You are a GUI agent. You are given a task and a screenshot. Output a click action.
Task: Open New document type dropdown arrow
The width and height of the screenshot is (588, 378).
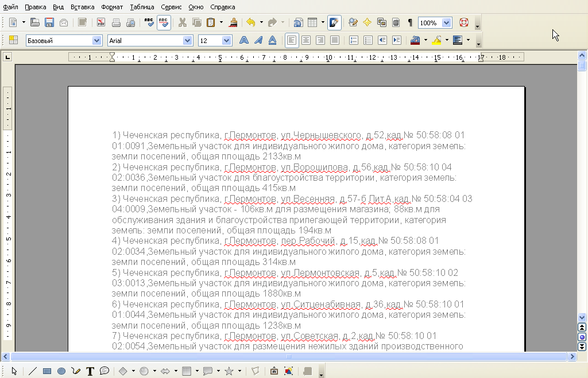24,22
